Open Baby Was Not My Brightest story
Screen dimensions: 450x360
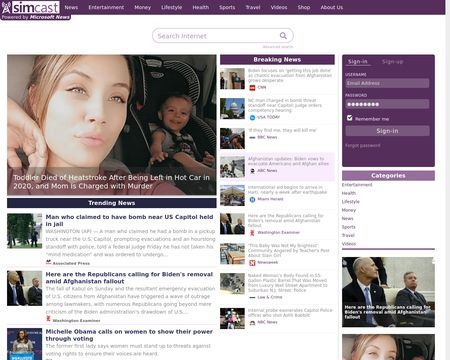288,250
